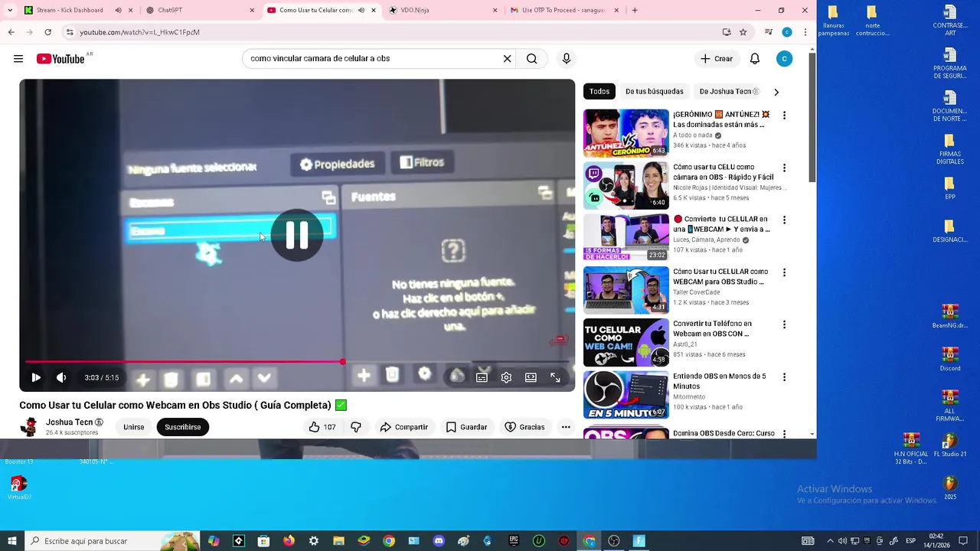Open the FL Studio 21 desktop shortcut
Screen dimensions: 980x551
click(x=950, y=445)
